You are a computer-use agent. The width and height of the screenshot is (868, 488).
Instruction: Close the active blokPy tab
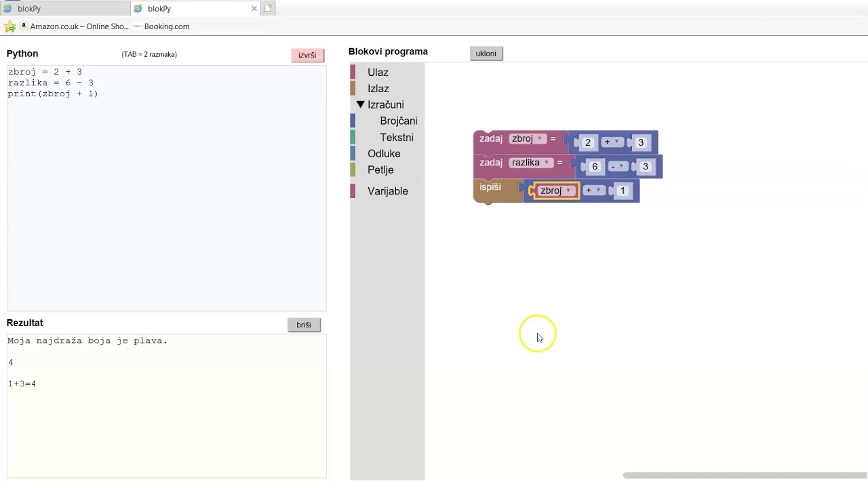point(254,9)
